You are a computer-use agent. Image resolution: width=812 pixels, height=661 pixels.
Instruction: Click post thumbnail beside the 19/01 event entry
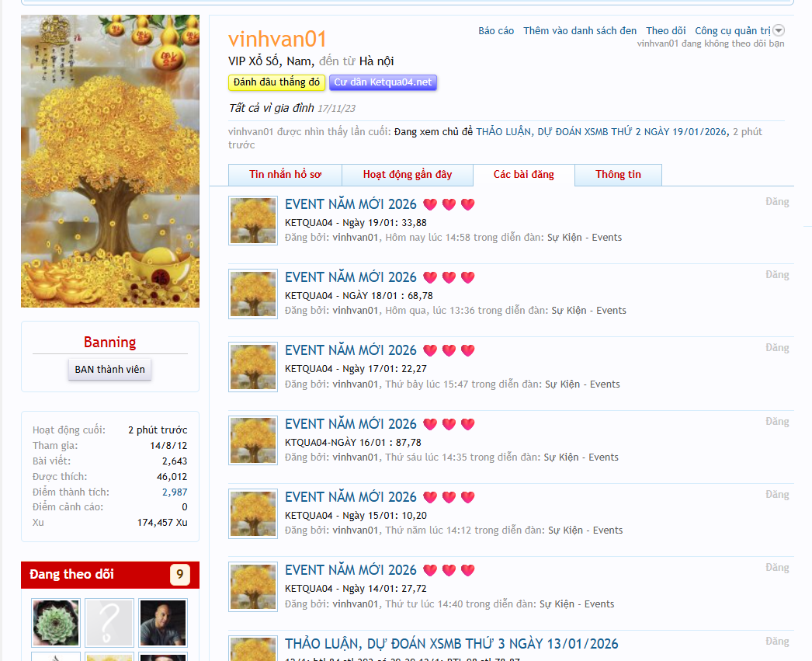click(x=253, y=221)
